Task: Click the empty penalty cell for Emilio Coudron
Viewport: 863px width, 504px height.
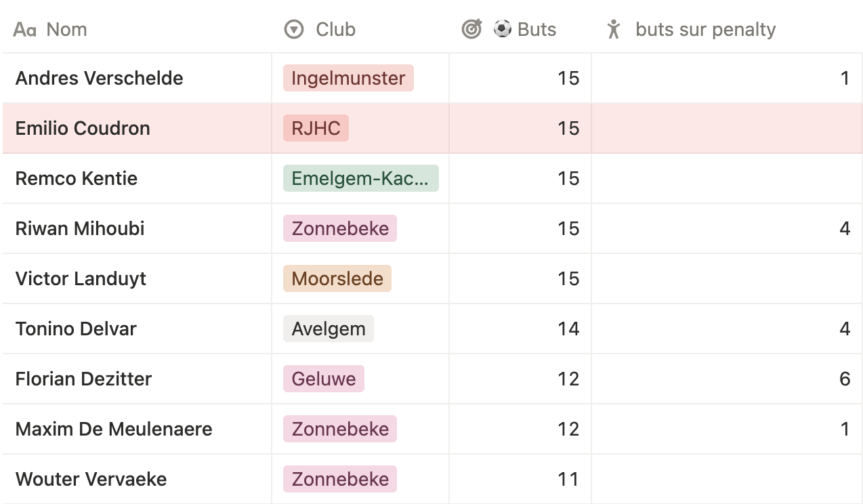Action: click(x=726, y=128)
